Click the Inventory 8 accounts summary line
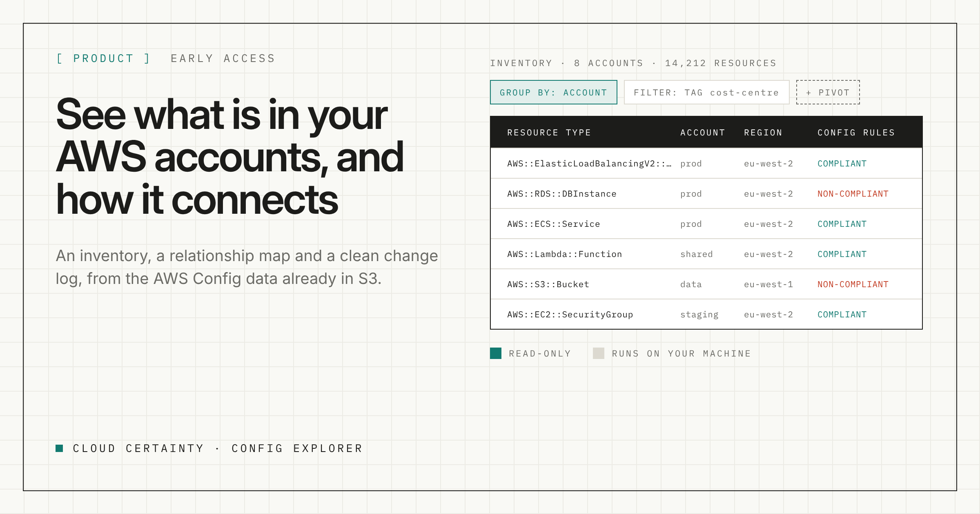The image size is (980, 514). coord(633,63)
